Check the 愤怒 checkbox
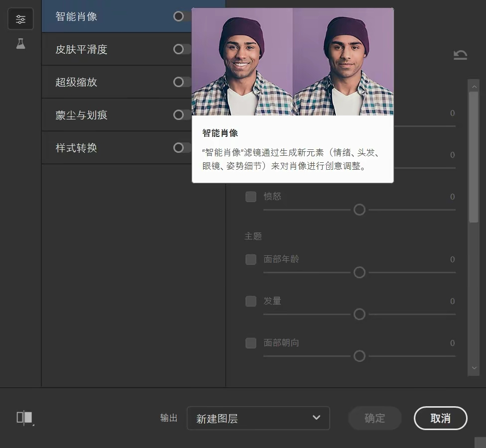This screenshot has width=486, height=448. 251,197
